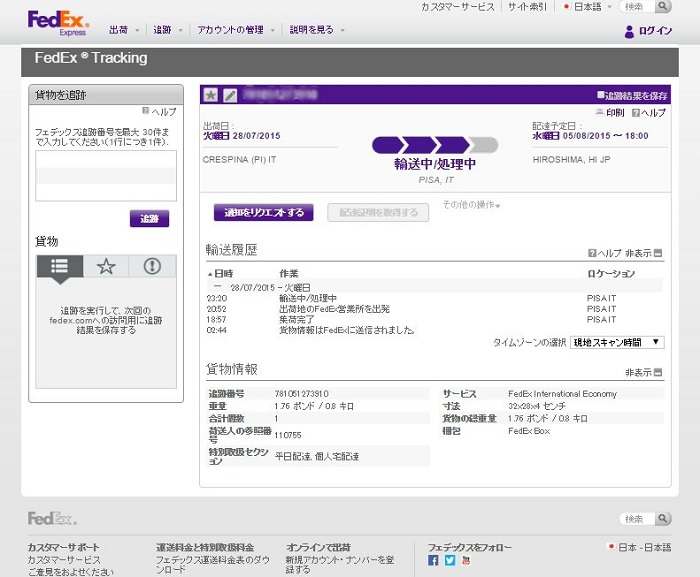Image resolution: width=700 pixels, height=577 pixels.
Task: Collapse shipment facts with 非表示 toggle
Action: pyautogui.click(x=643, y=372)
